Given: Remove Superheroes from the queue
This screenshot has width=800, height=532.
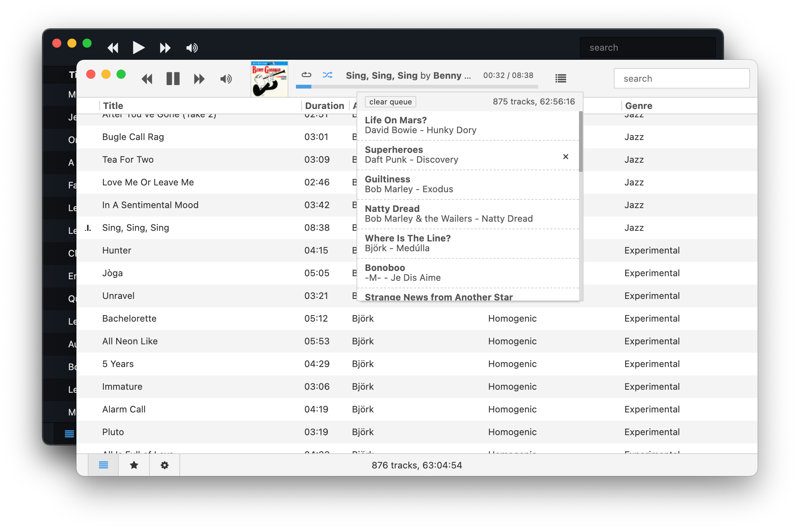Looking at the screenshot, I should click(565, 157).
